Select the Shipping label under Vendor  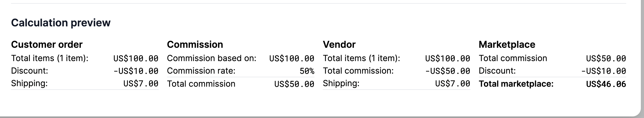(341, 84)
